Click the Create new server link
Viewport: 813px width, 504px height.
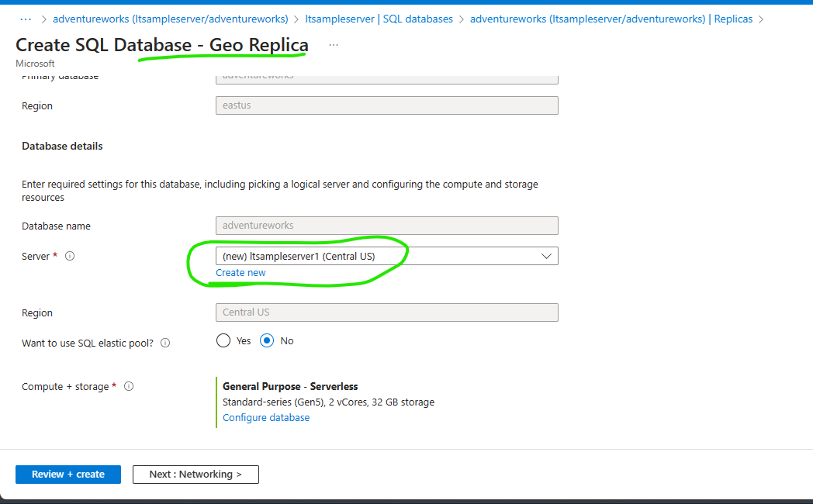240,272
